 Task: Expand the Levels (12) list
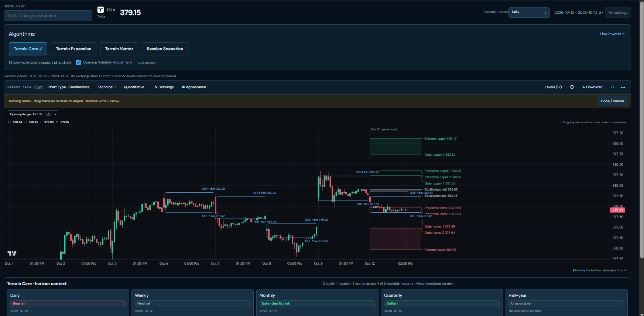tap(553, 87)
